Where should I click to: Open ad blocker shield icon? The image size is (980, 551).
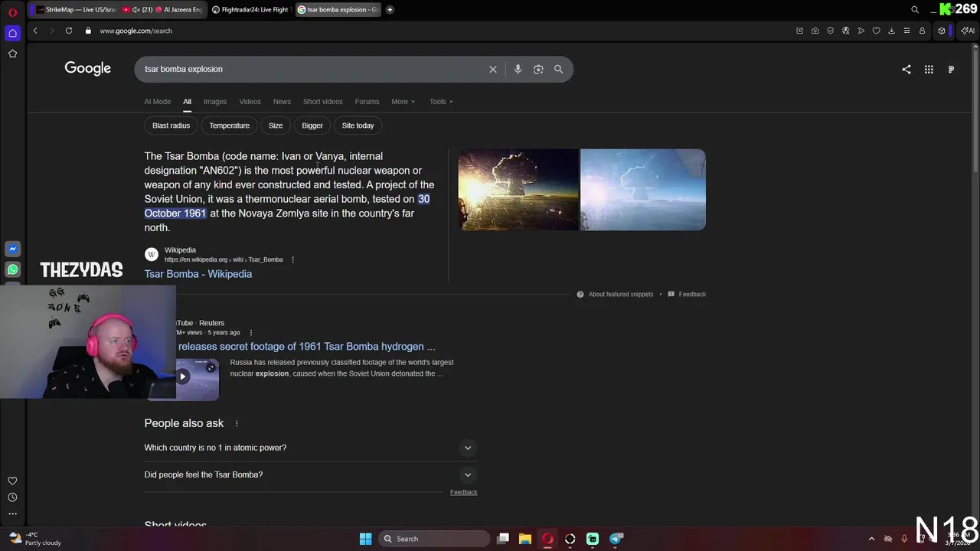click(x=830, y=31)
